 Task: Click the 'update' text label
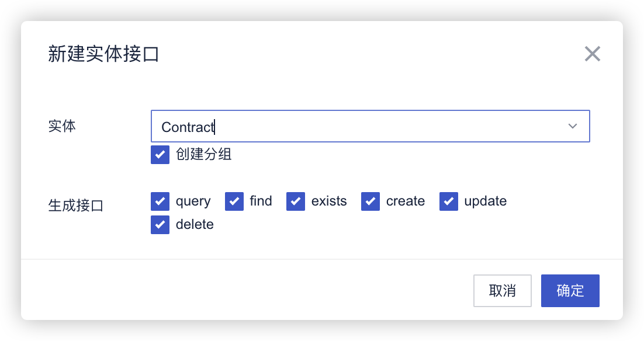(486, 201)
